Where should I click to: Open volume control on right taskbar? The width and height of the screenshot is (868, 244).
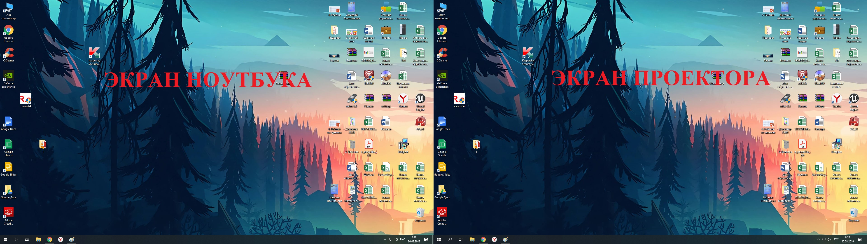(x=829, y=240)
